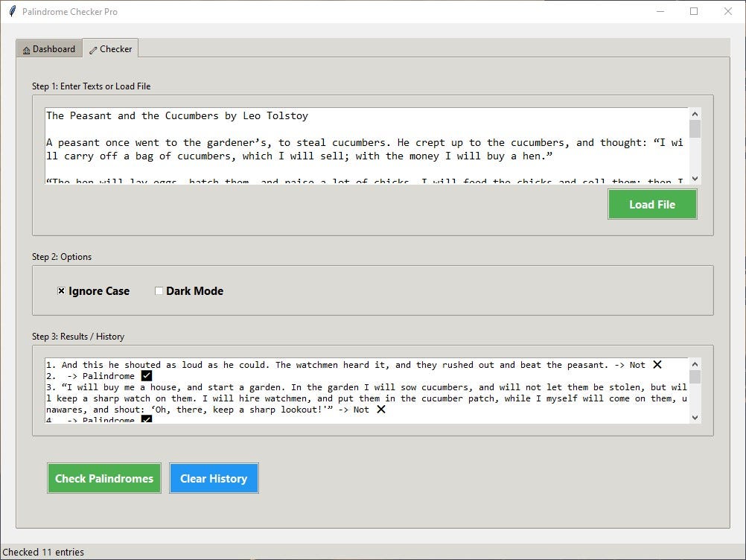Click the input text scrollbar thumb
Image resolution: width=746 pixels, height=560 pixels.
point(695,129)
